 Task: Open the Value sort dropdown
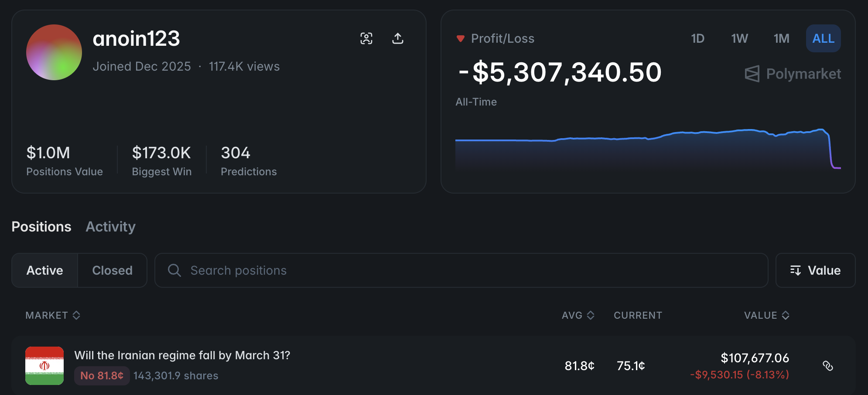[x=815, y=270]
